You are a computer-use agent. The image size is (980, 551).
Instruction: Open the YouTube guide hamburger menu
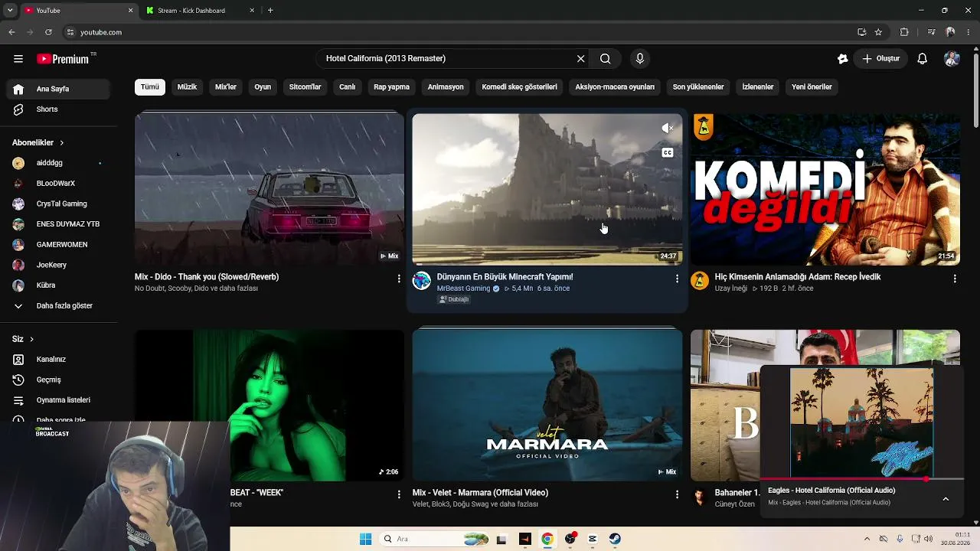click(18, 59)
